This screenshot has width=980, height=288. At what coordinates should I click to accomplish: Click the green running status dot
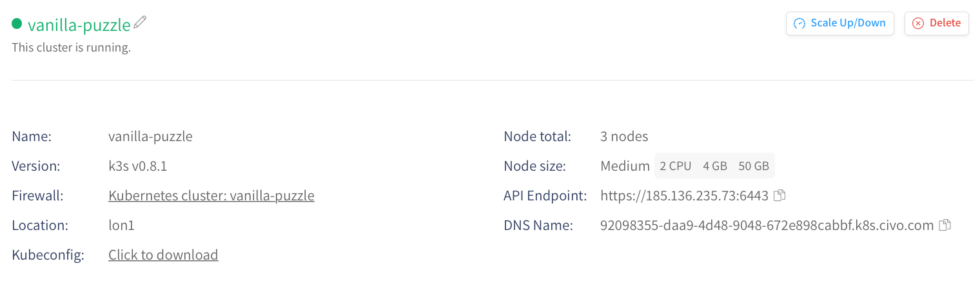[17, 24]
